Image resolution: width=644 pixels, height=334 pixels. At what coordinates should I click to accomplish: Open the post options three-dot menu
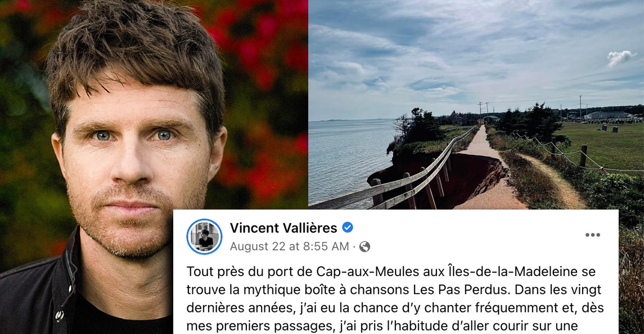coord(592,235)
